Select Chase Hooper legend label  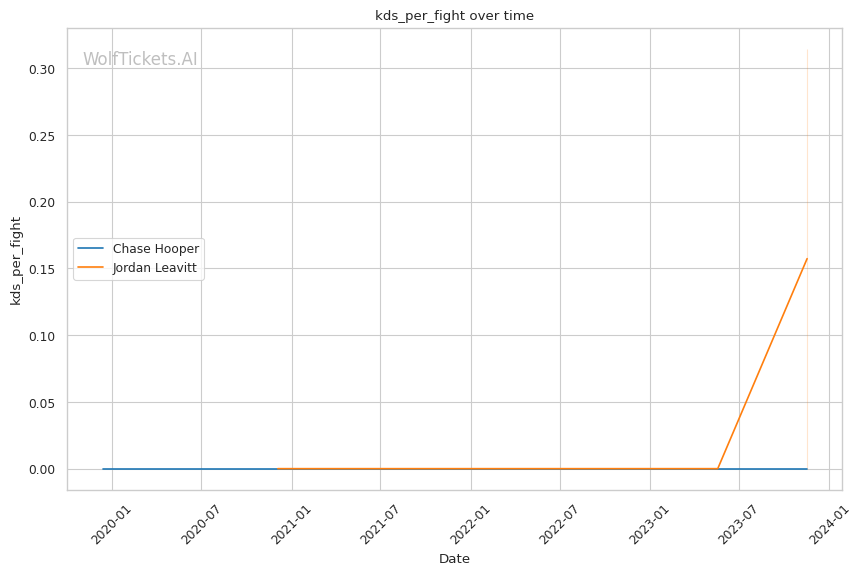point(156,249)
